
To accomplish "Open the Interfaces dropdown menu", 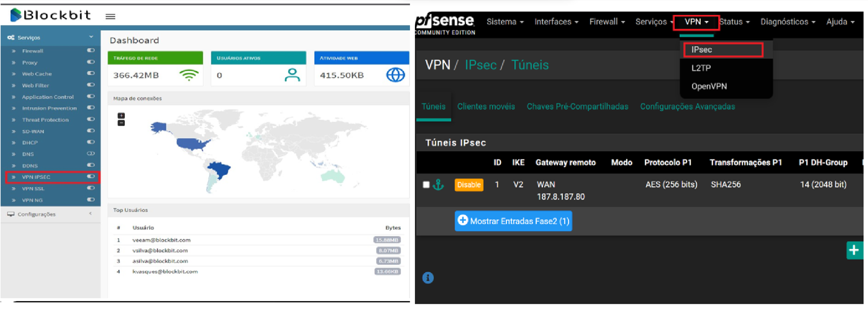I will pyautogui.click(x=556, y=22).
